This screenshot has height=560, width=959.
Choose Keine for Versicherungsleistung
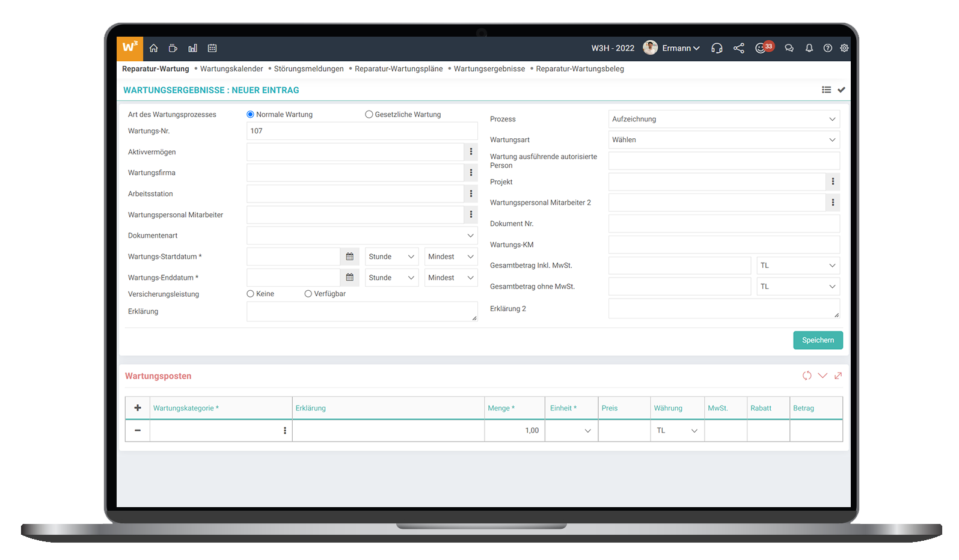click(250, 294)
